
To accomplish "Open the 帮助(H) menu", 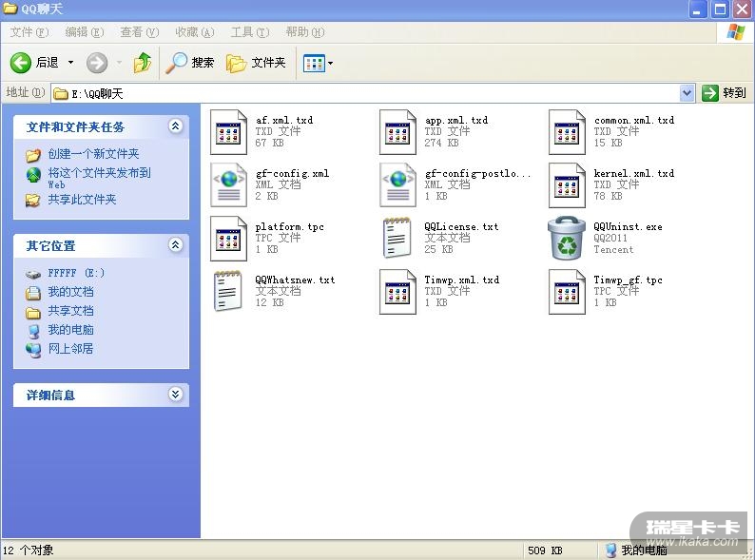I will coord(305,32).
